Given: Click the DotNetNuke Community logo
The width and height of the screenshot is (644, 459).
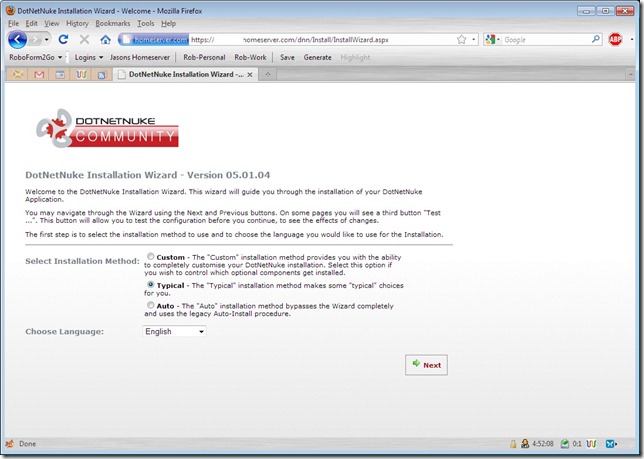Looking at the screenshot, I should 107,128.
